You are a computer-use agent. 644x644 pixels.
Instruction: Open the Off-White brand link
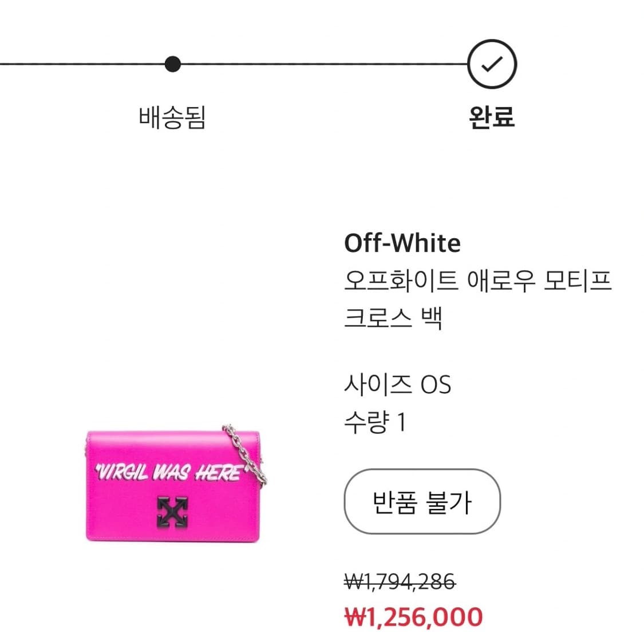point(402,243)
